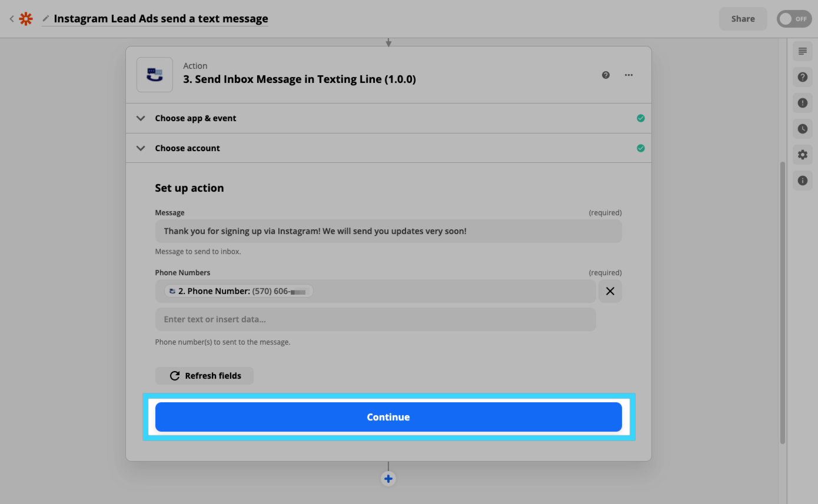Click the 'Set up action' heading
Image resolution: width=818 pixels, height=504 pixels.
(189, 188)
